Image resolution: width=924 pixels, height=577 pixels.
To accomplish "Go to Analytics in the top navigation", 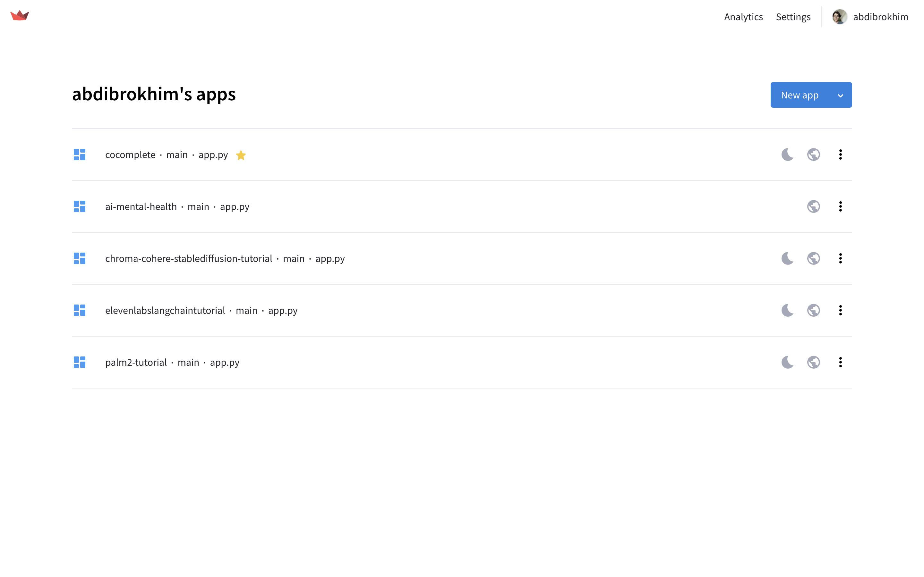I will (743, 17).
